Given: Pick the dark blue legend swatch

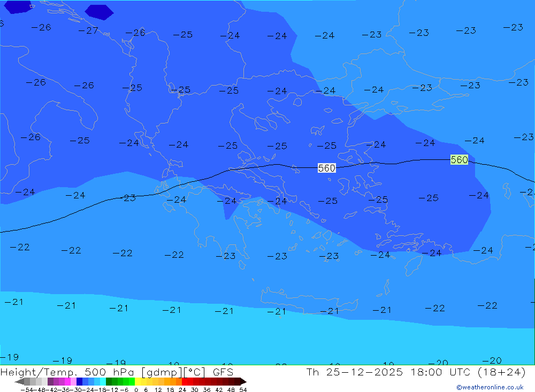Looking at the screenshot, I should tap(79, 381).
